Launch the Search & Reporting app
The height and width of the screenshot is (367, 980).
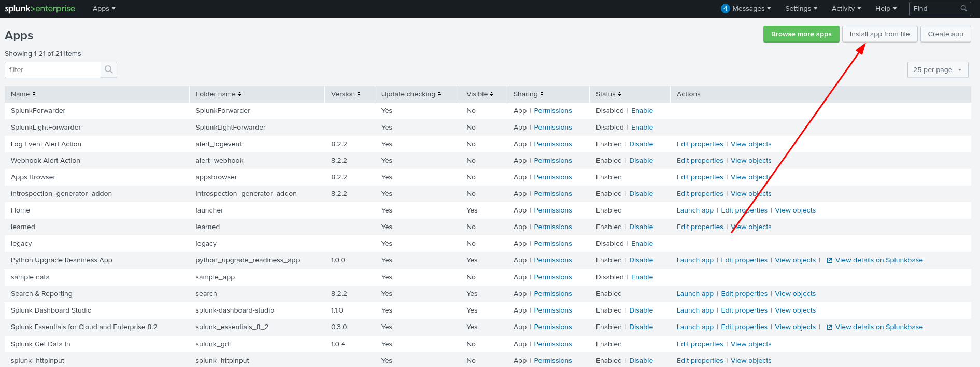coord(695,294)
